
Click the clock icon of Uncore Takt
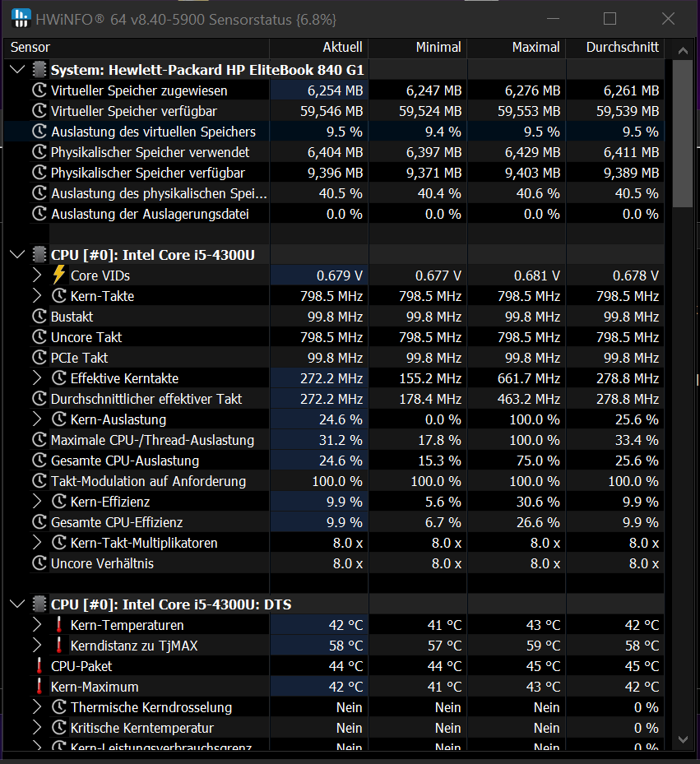tap(39, 336)
